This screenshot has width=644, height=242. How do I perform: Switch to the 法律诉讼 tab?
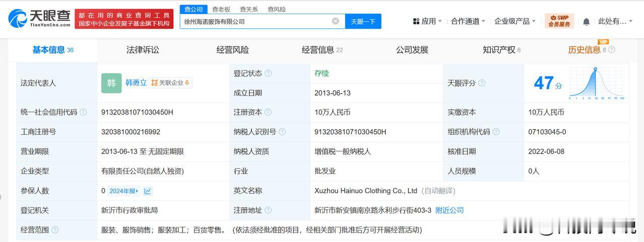click(x=143, y=50)
